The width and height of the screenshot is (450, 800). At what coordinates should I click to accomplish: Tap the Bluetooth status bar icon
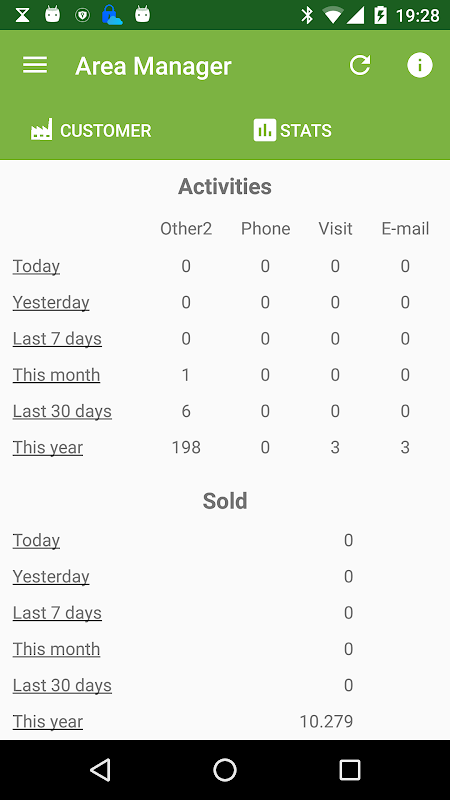pos(307,15)
